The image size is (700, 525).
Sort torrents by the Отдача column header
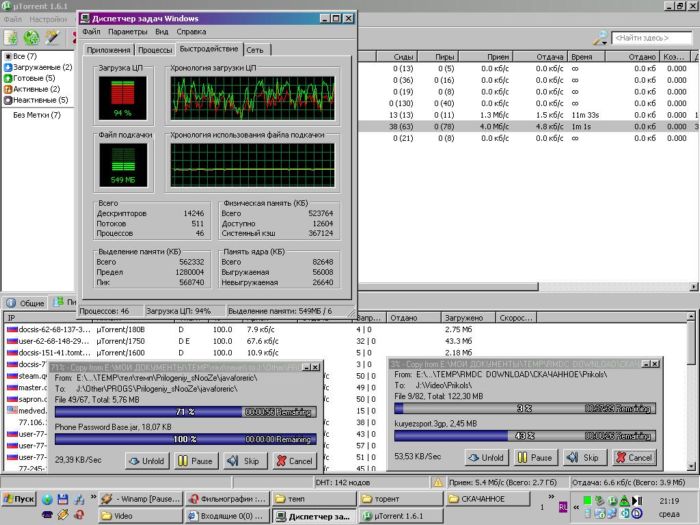coord(540,57)
